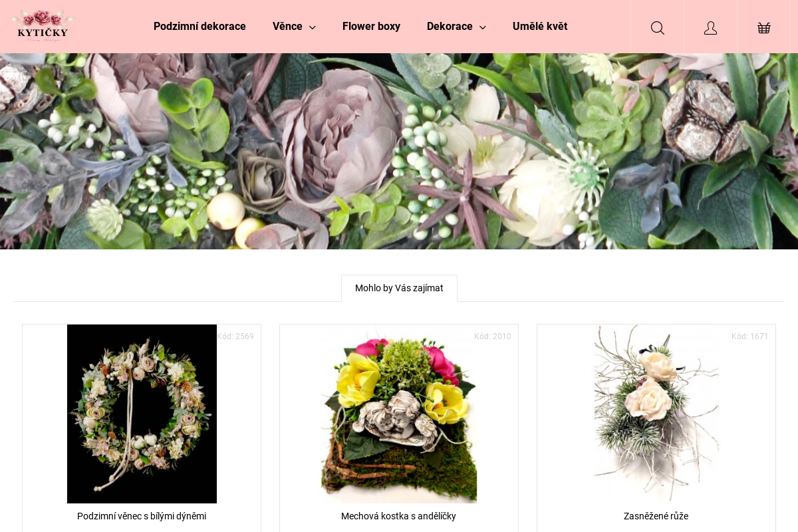Screen dimensions: 798x532
Task: Click the Kód: 2569 product code label
Action: pos(235,336)
